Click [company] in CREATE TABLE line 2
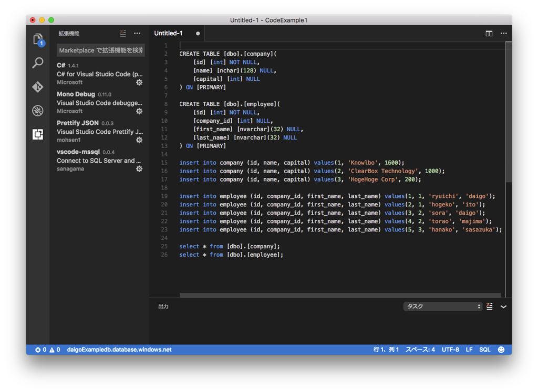This screenshot has width=538, height=392. (258, 54)
